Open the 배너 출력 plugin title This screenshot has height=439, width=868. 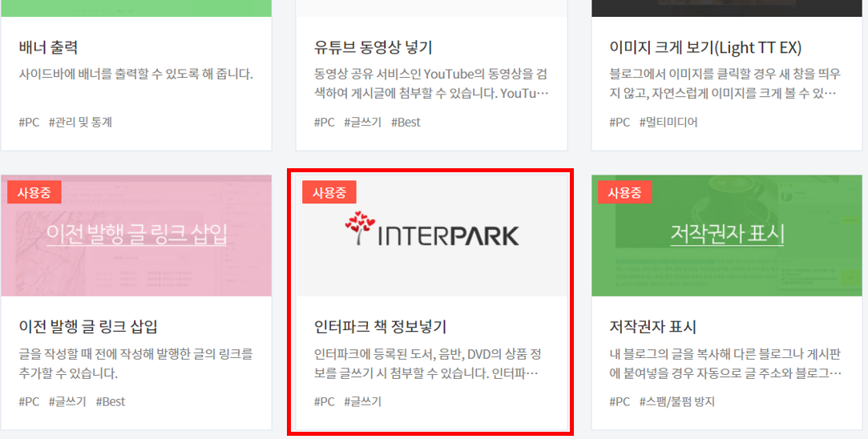point(48,47)
